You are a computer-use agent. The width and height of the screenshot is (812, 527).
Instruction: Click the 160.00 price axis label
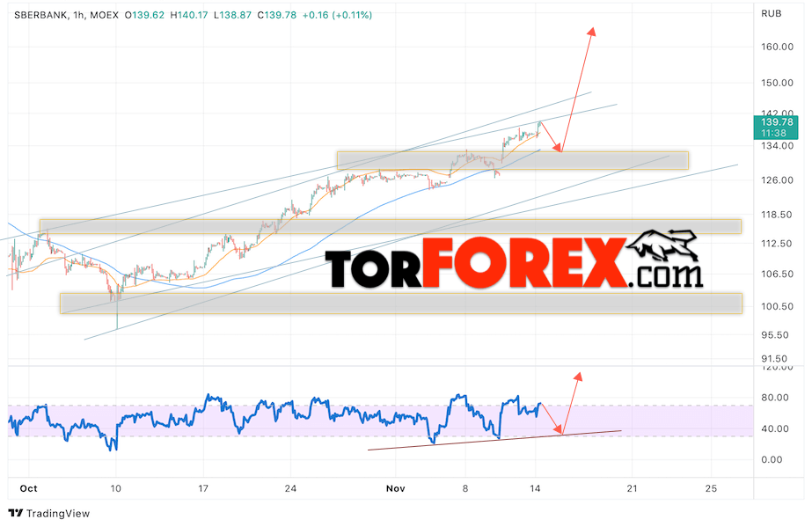click(777, 47)
